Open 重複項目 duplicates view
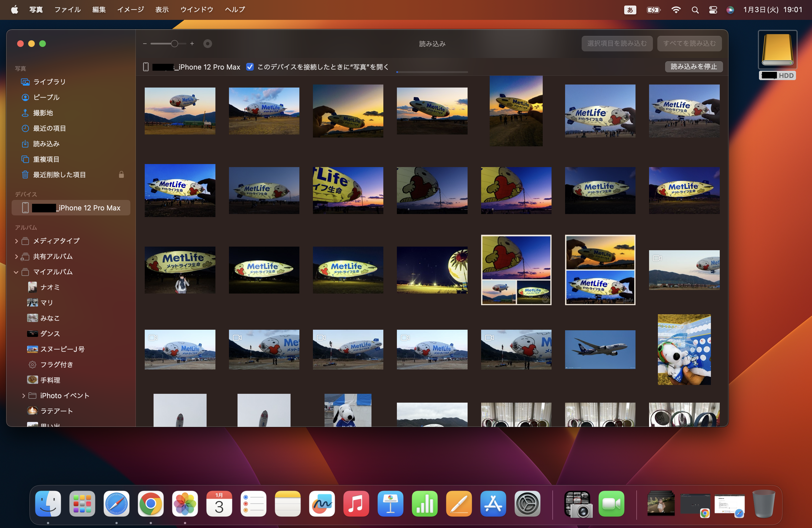The height and width of the screenshot is (528, 812). click(46, 159)
